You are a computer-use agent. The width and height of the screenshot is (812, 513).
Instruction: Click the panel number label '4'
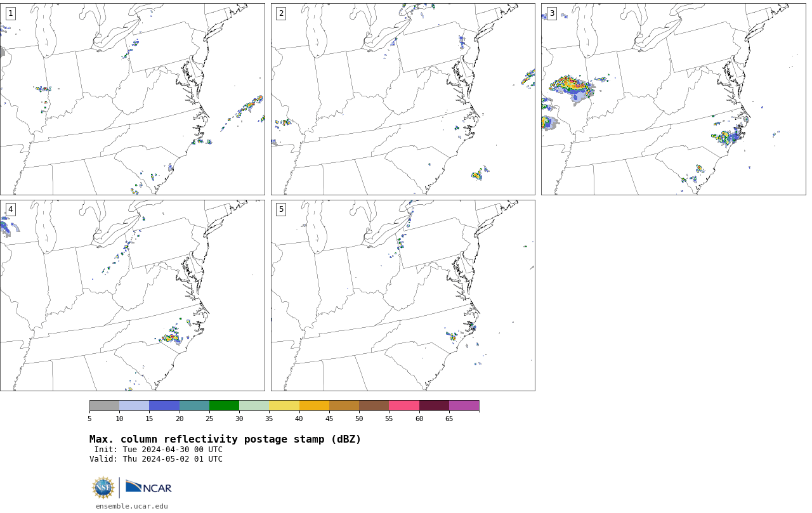10,209
